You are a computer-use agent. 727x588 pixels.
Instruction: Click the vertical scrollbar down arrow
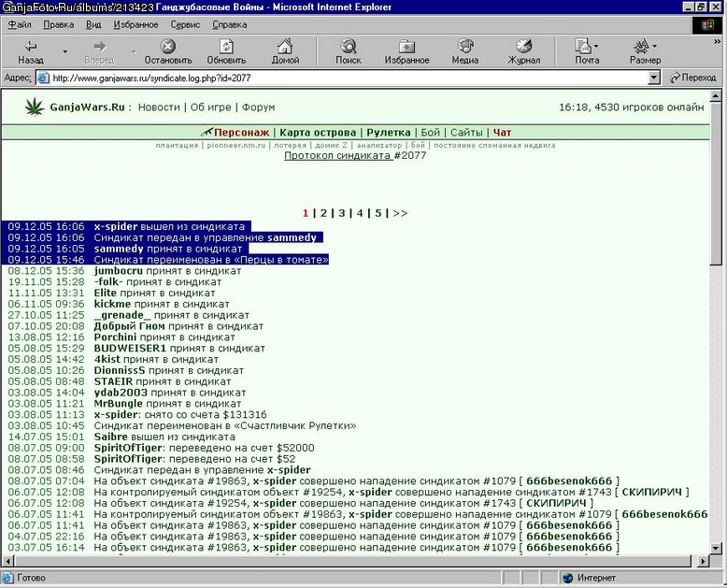pyautogui.click(x=715, y=548)
